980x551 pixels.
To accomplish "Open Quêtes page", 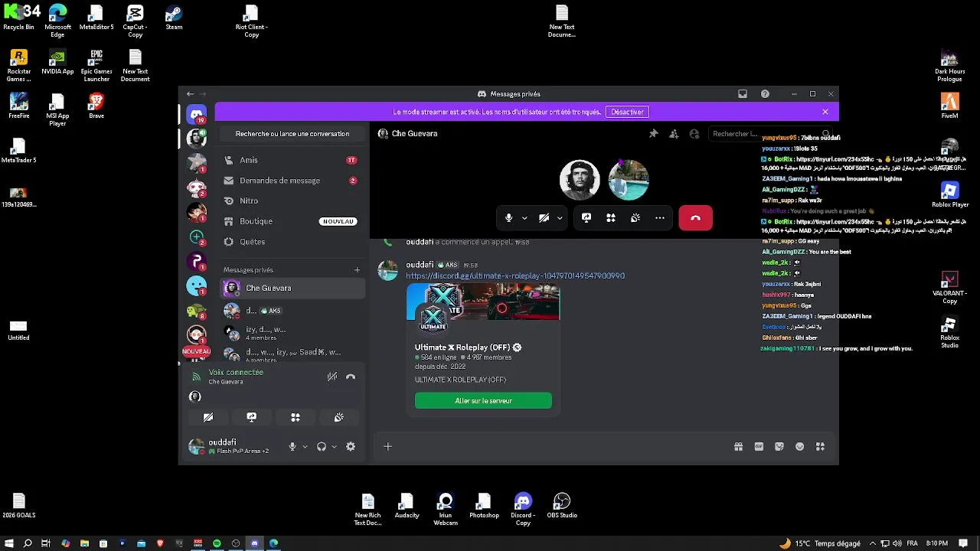I will pyautogui.click(x=292, y=242).
